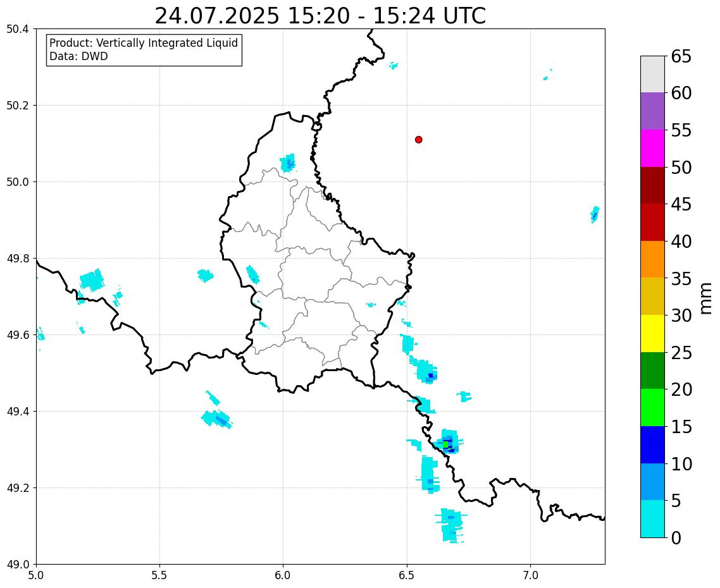Select the orange 35-40 colorbar segment

652,259
